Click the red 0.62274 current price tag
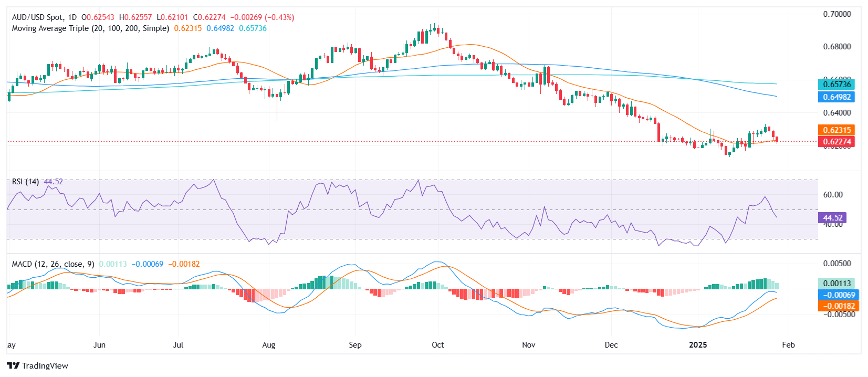The height and width of the screenshot is (377, 868). 836,142
